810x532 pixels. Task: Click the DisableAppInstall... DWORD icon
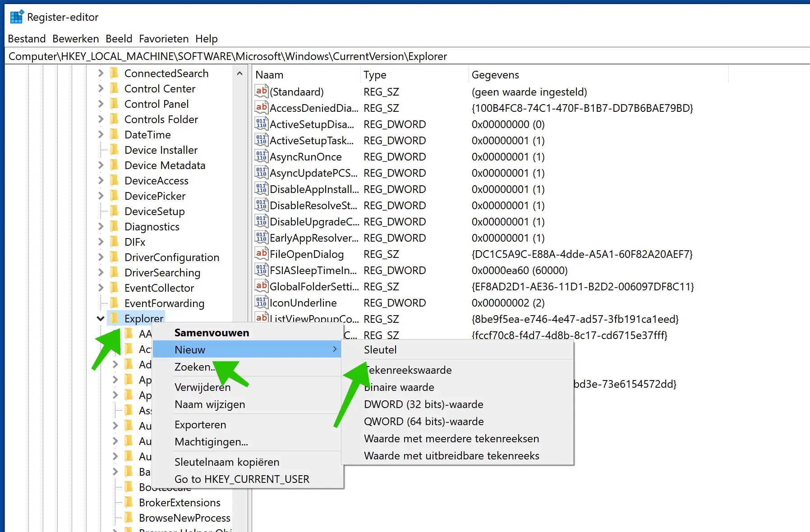coord(262,189)
